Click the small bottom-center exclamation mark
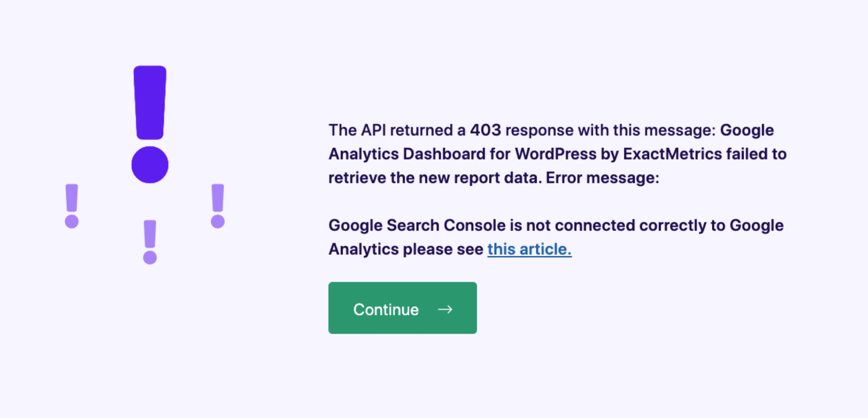 pyautogui.click(x=150, y=242)
